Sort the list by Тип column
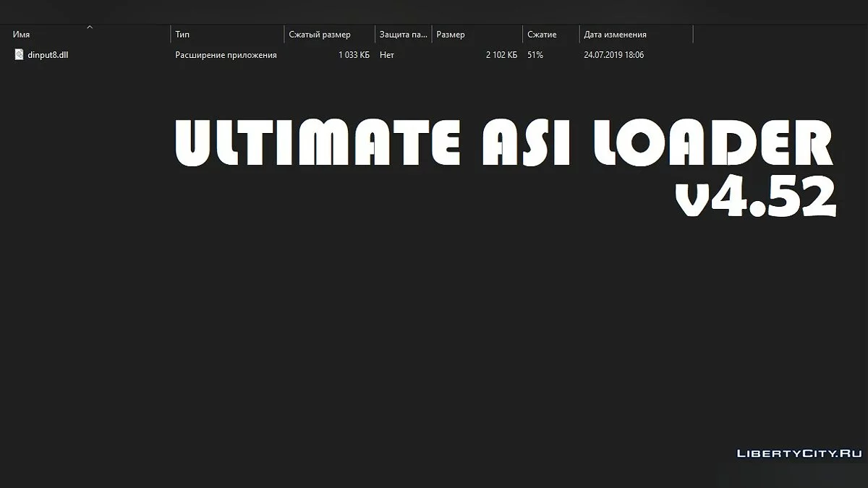The image size is (868, 488). point(182,35)
